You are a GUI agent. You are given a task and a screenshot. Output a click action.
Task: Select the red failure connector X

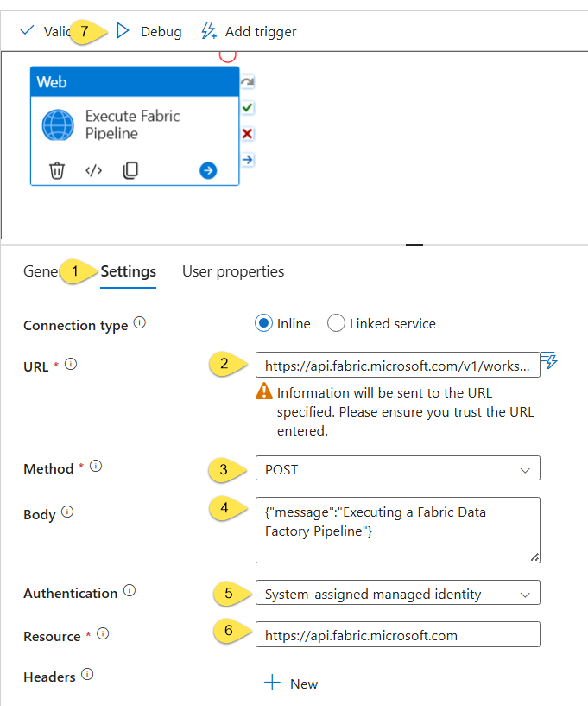coord(248,134)
